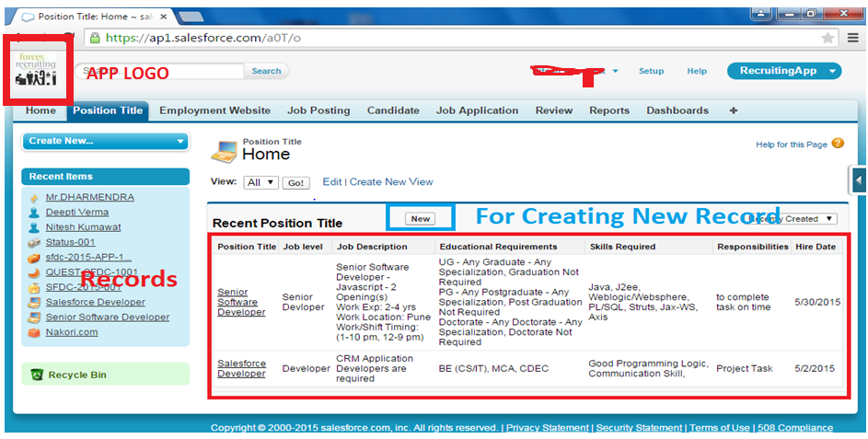This screenshot has height=439, width=868.
Task: Click the Create New View link
Action: pos(391,181)
